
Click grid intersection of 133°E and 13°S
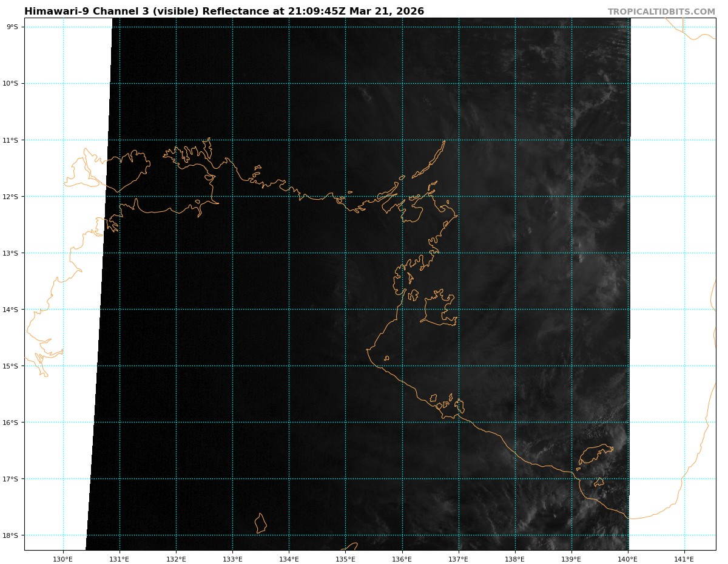tap(232, 253)
